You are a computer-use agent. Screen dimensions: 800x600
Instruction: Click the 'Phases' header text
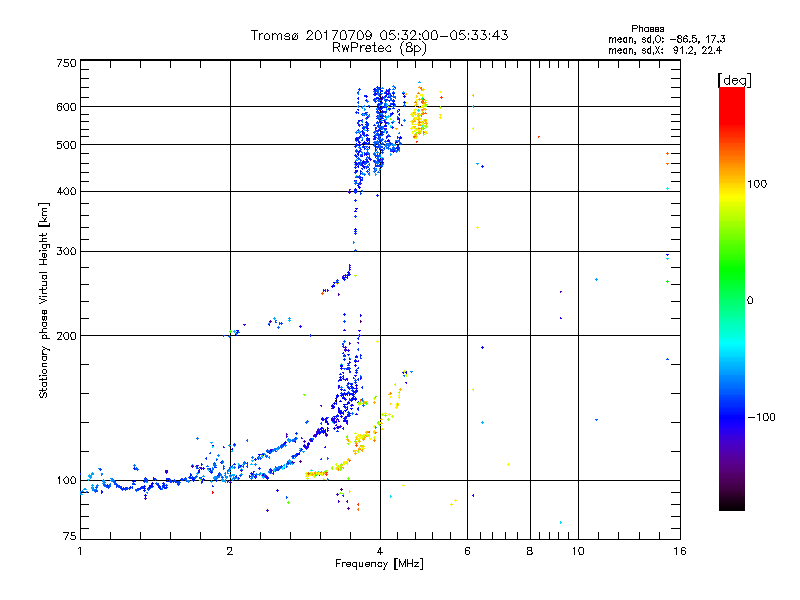coord(647,29)
